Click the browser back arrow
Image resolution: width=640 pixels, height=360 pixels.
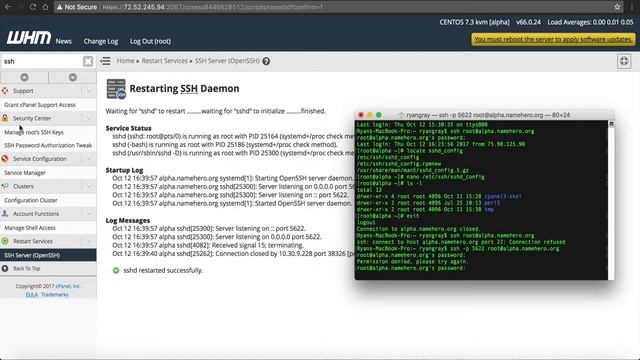coord(8,7)
